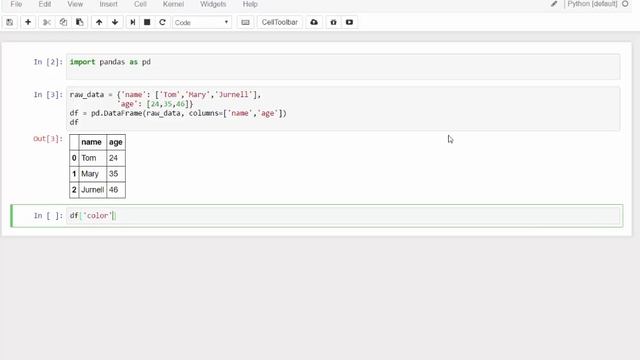Open the Insert menu
This screenshot has width=640, height=360.
(x=109, y=4)
